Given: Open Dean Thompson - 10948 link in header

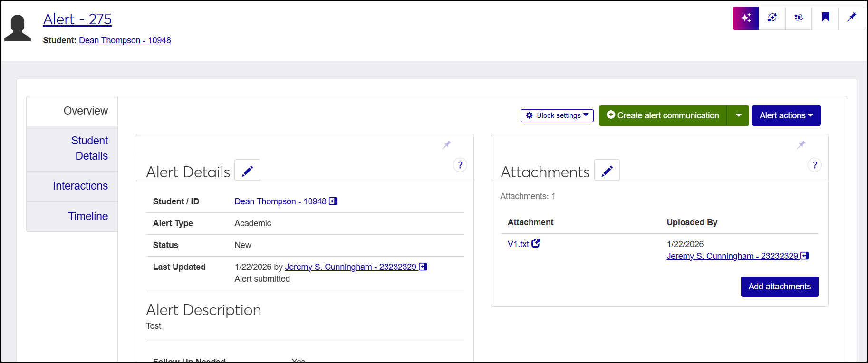Looking at the screenshot, I should pos(125,40).
